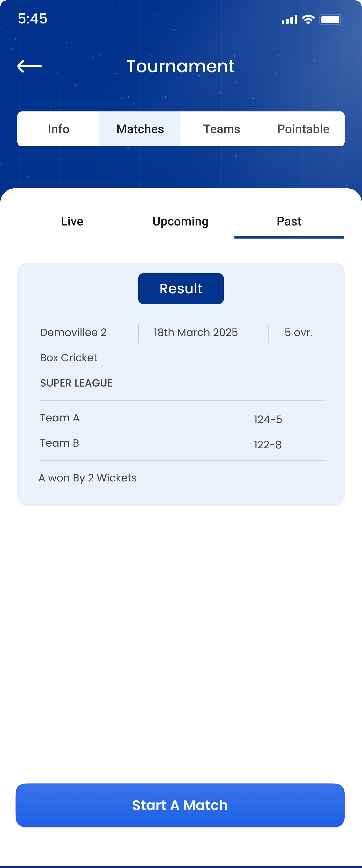Select the Past matches tab
The image size is (362, 868).
point(289,221)
